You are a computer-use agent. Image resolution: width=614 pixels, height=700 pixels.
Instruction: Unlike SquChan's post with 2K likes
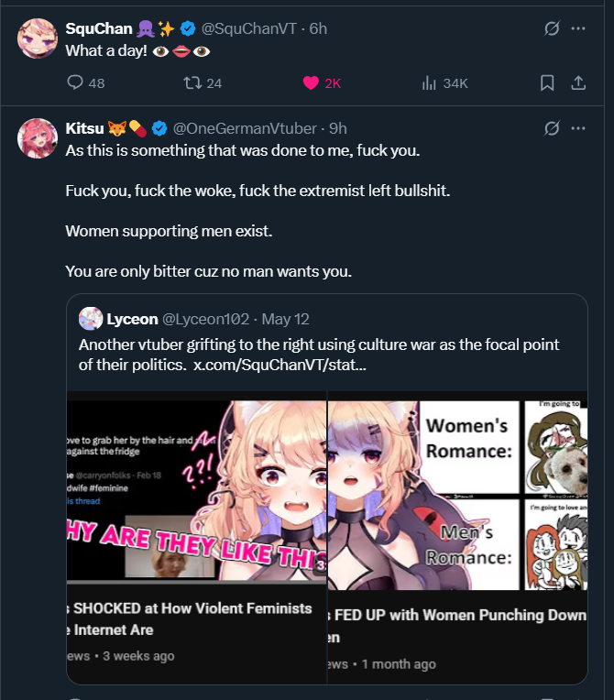[322, 83]
